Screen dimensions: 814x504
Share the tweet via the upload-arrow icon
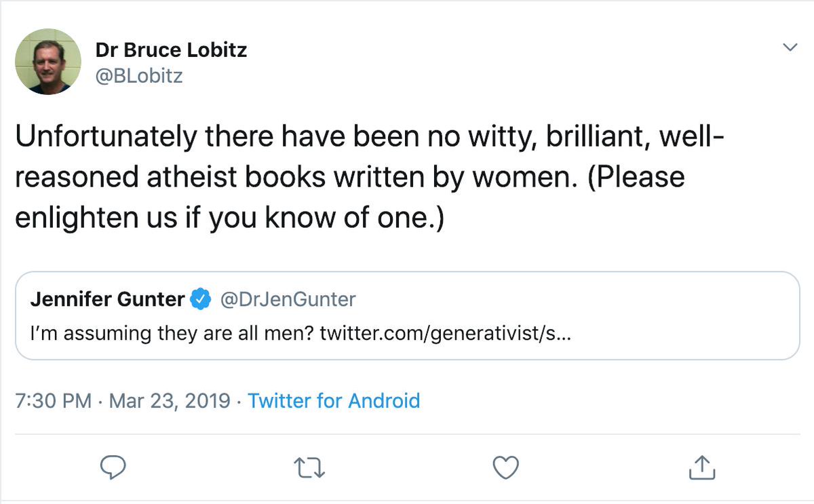pyautogui.click(x=702, y=467)
